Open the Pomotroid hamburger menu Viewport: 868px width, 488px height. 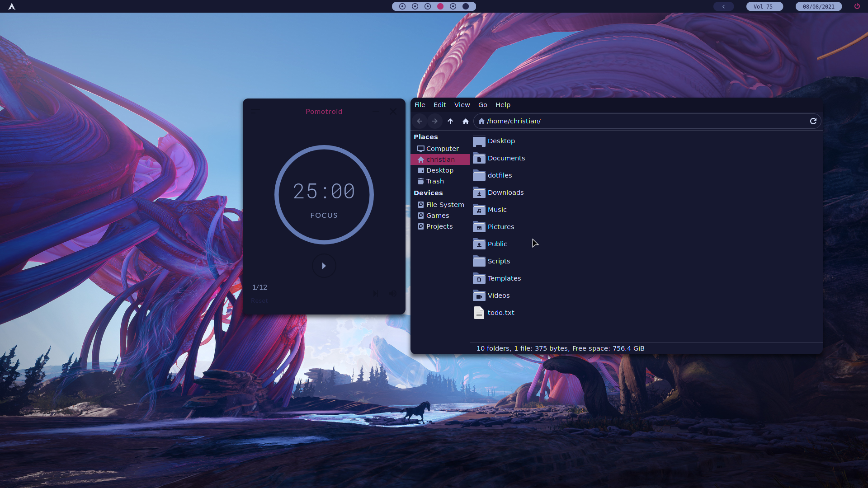(x=255, y=111)
